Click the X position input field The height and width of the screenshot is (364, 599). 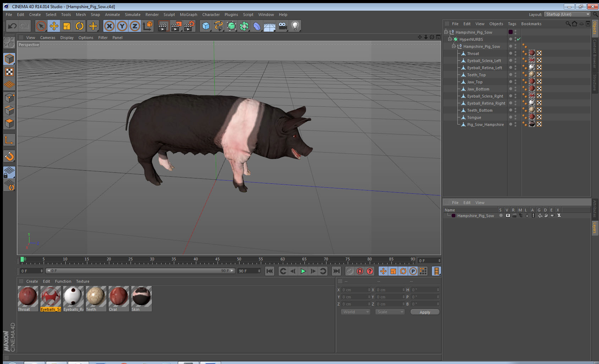[x=356, y=290]
